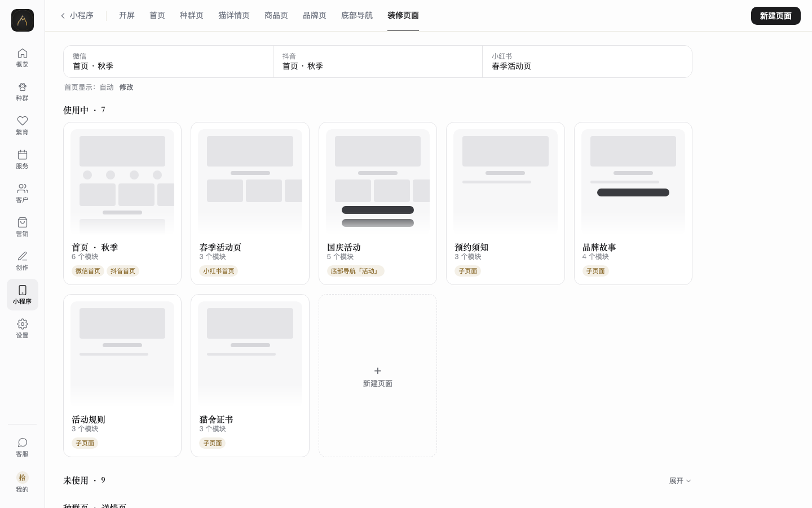Image resolution: width=812 pixels, height=508 pixels.
Task: Open the 猫舍证书 page thumbnail
Action: tap(250, 353)
